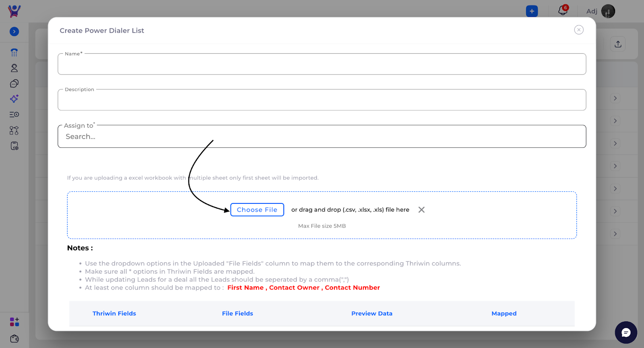Click the blue plus quick-add button
Viewport: 644px width, 348px height.
click(x=532, y=11)
